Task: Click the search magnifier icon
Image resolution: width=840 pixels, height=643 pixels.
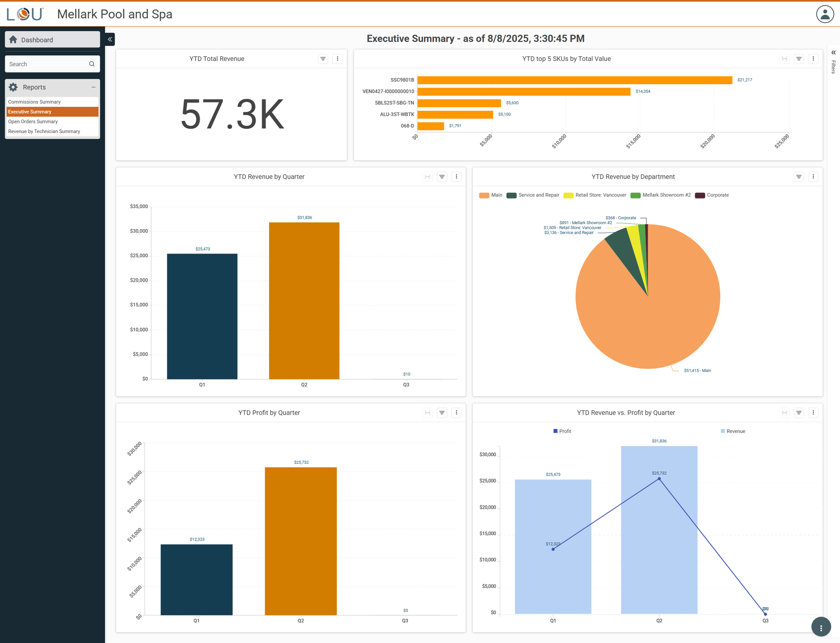Action: point(92,64)
